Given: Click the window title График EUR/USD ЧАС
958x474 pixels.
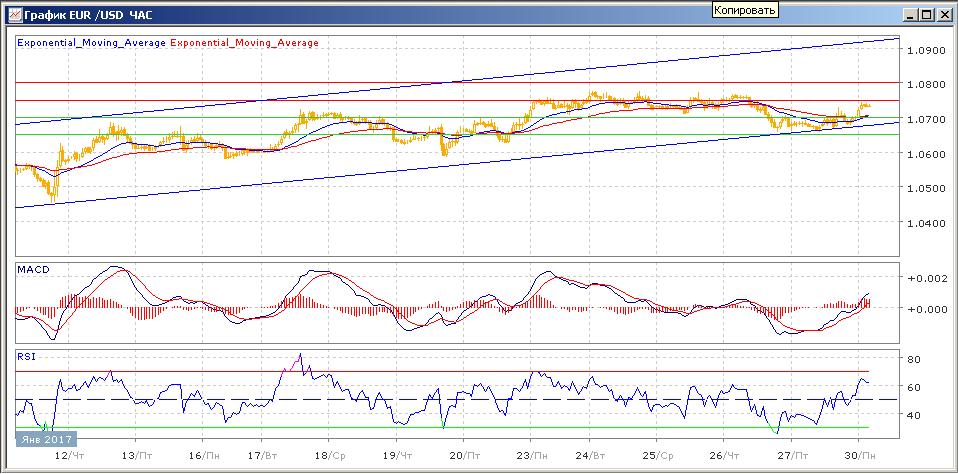Looking at the screenshot, I should [89, 14].
